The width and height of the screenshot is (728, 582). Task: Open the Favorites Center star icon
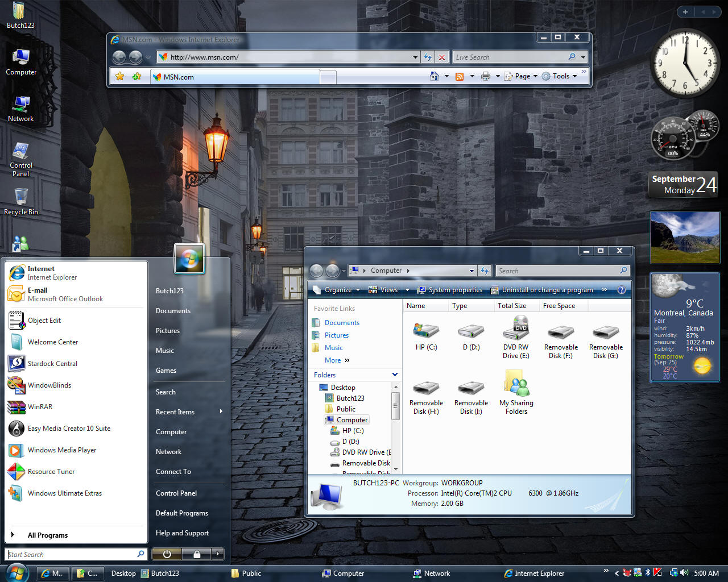tap(119, 76)
